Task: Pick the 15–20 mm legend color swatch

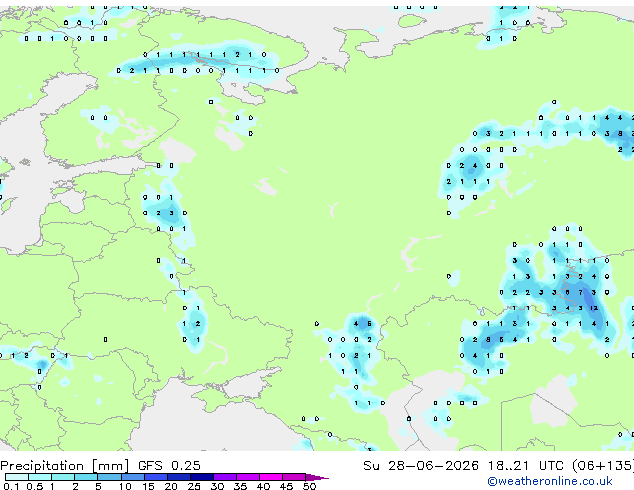Action: point(155,477)
